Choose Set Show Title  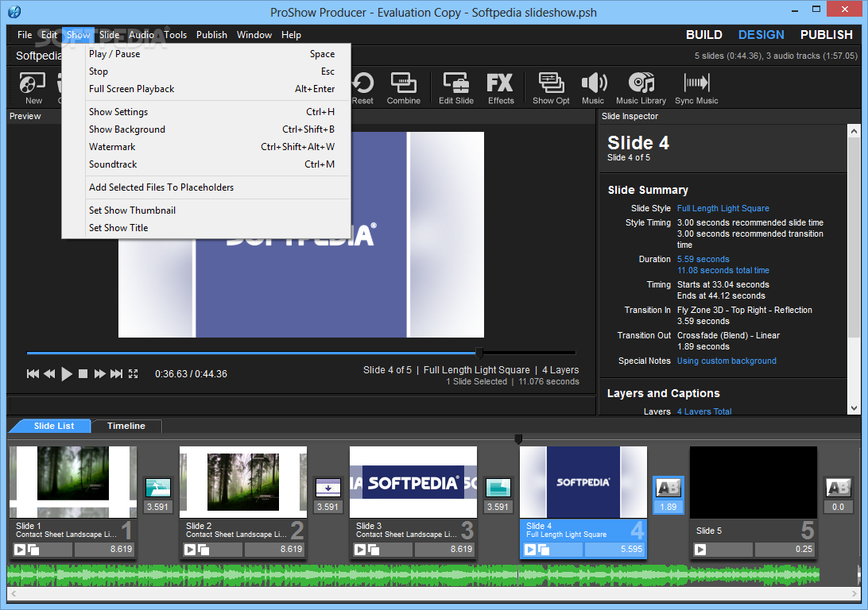coord(205,228)
